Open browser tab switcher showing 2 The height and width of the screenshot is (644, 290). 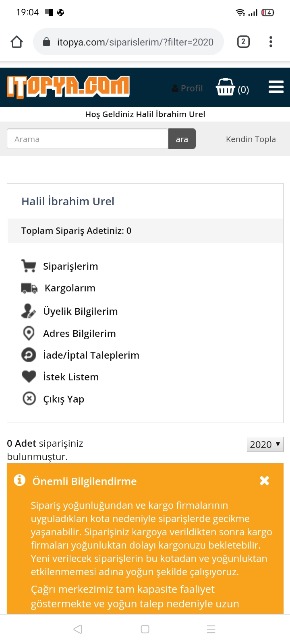tap(243, 42)
